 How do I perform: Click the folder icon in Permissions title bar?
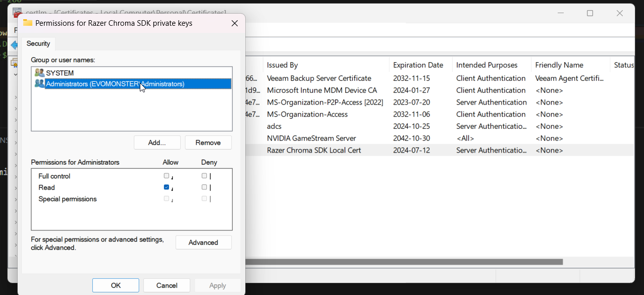[x=28, y=23]
